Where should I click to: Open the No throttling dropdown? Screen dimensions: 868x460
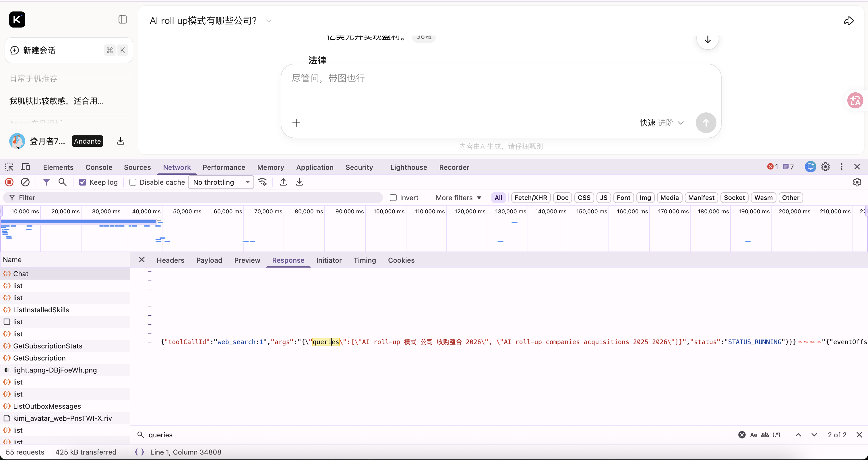(221, 182)
